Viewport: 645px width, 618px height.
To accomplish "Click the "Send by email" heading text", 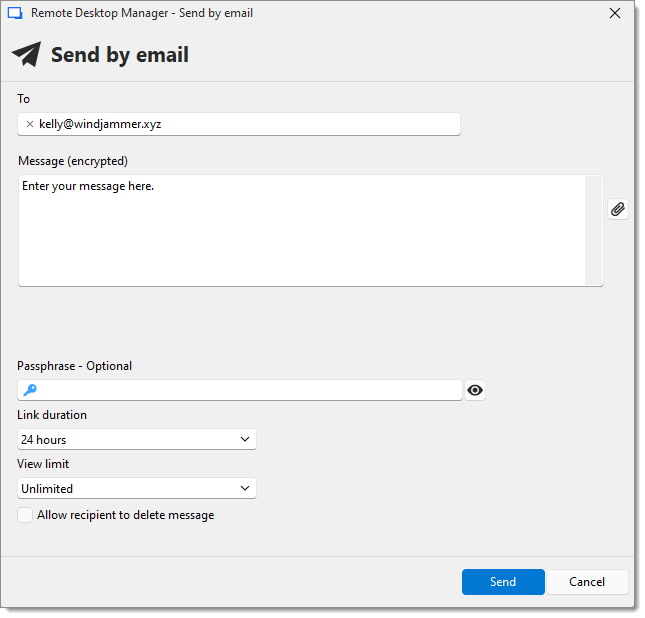I will 120,55.
